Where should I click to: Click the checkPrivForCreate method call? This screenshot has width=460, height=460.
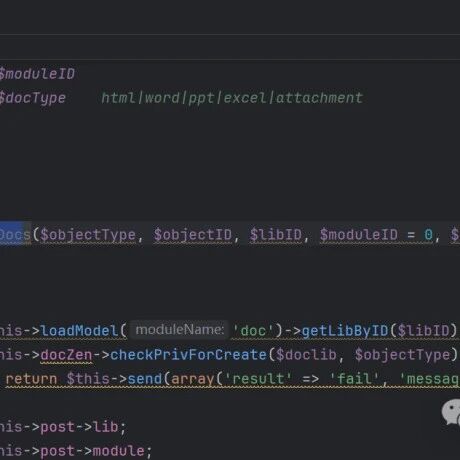point(188,355)
